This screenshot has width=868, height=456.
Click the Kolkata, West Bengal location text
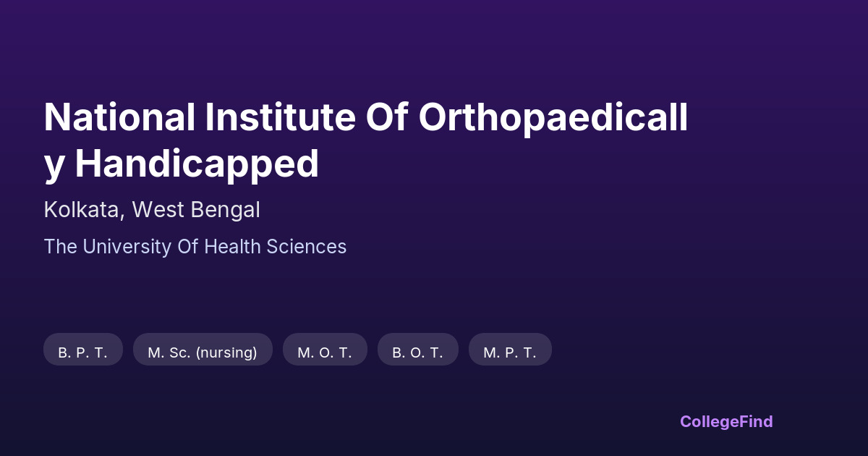click(152, 210)
